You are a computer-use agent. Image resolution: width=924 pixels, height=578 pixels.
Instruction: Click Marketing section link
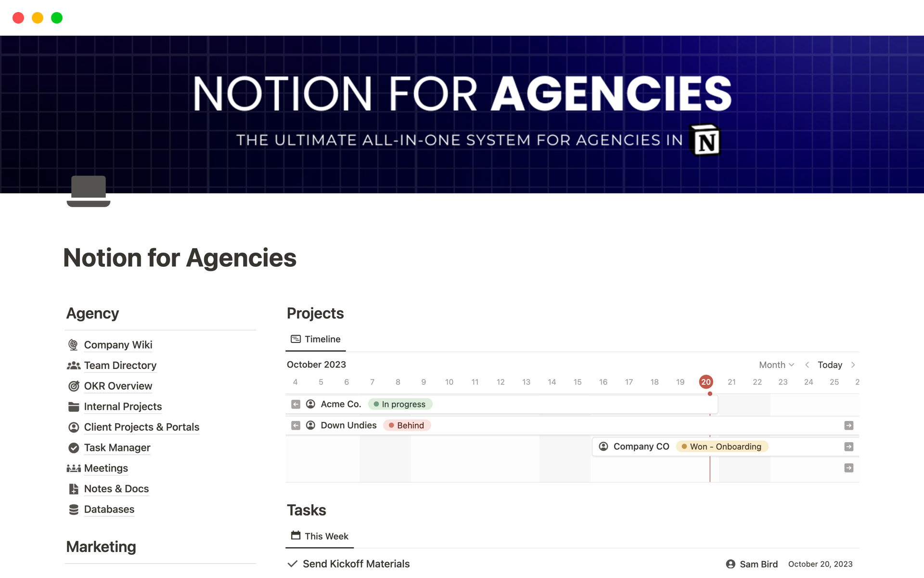click(101, 546)
